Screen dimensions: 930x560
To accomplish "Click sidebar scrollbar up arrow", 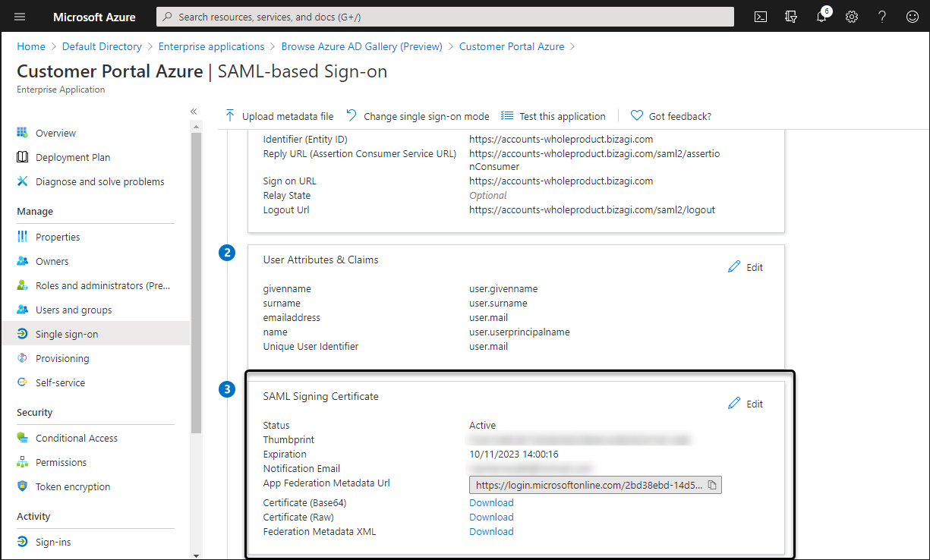I will [197, 126].
